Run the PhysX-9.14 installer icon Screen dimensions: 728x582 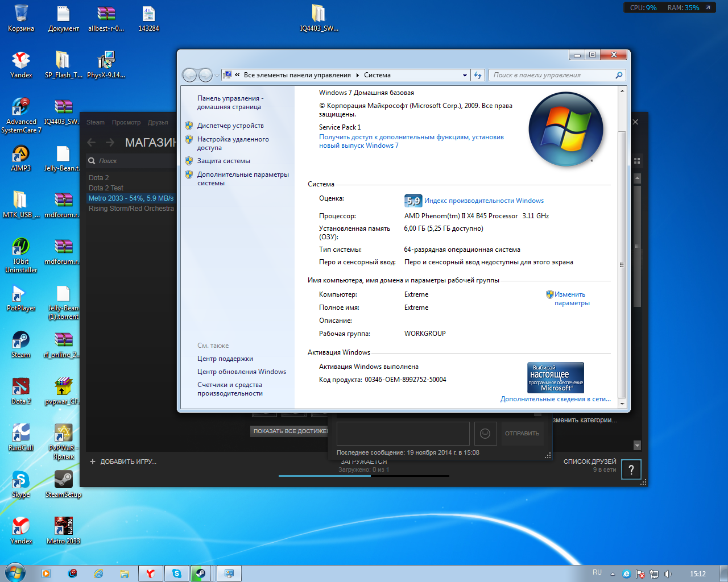(x=106, y=65)
